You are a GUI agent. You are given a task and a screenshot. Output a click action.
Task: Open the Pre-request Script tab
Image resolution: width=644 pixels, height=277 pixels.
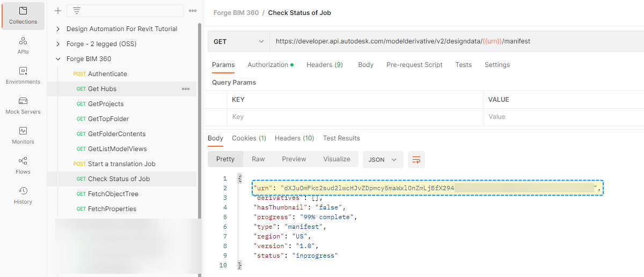(x=414, y=65)
